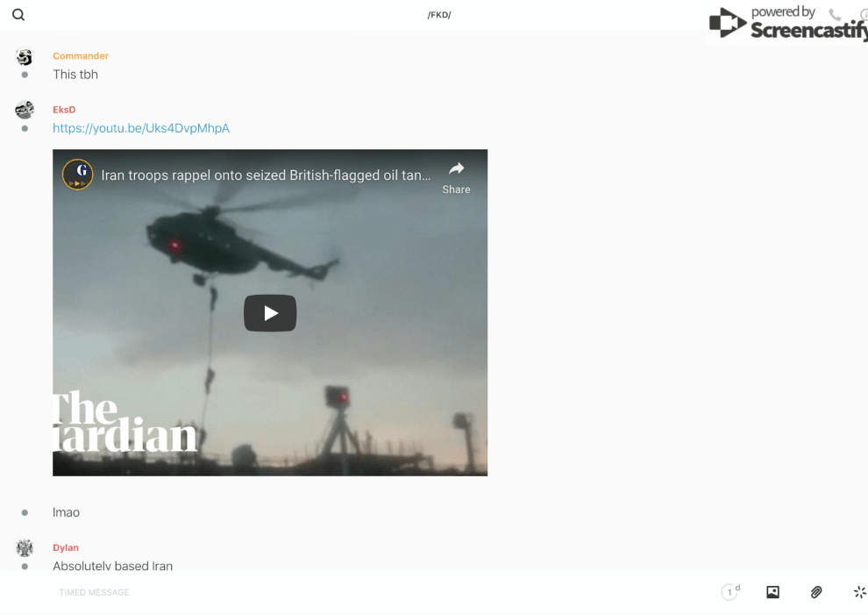The image size is (868, 614).
Task: Click the EksD sender name
Action: click(x=64, y=110)
